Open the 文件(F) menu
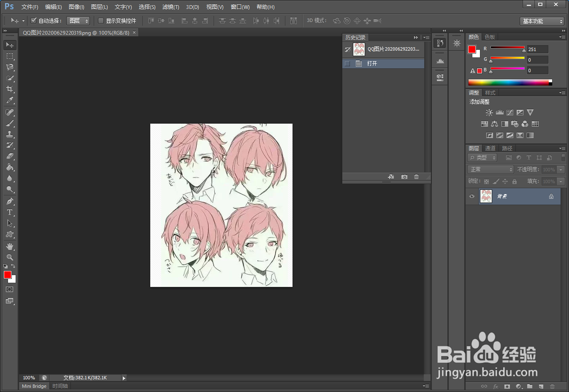569x392 pixels. pos(30,7)
